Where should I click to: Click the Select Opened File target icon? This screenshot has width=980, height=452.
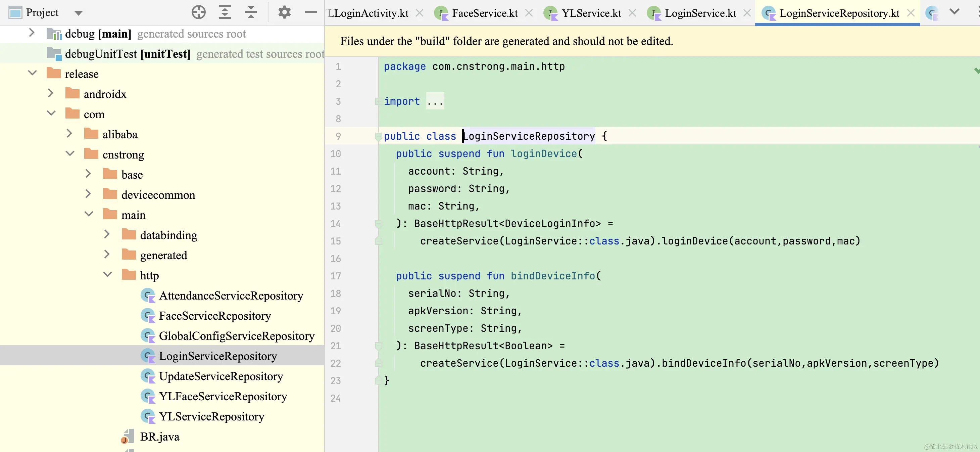198,12
